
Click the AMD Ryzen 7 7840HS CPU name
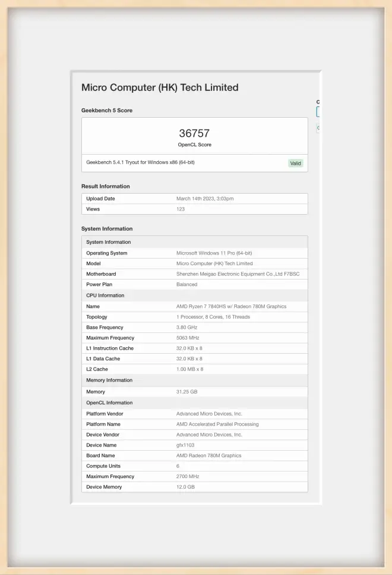(231, 307)
